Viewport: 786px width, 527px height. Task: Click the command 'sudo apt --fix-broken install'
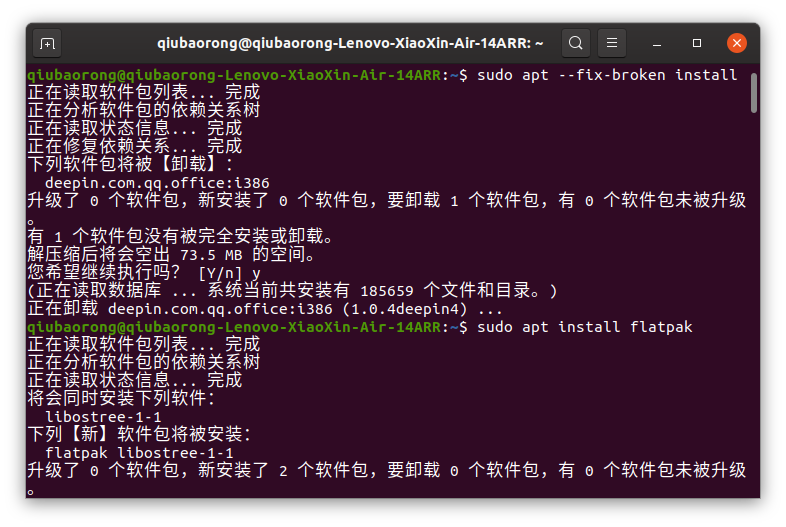click(x=607, y=75)
